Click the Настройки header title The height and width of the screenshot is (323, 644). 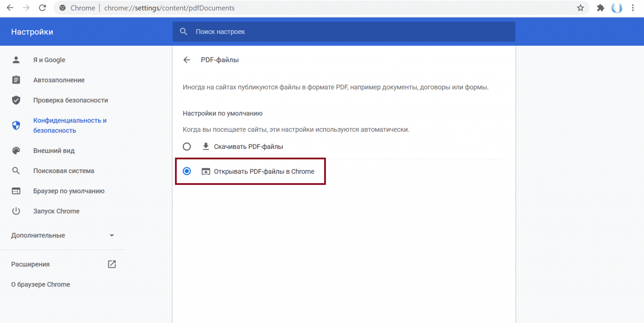click(x=32, y=32)
